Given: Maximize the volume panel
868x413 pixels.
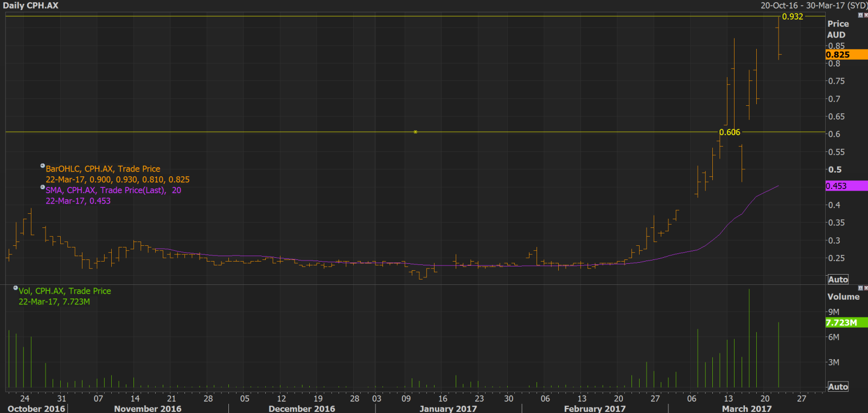Looking at the screenshot, I should click(x=860, y=288).
